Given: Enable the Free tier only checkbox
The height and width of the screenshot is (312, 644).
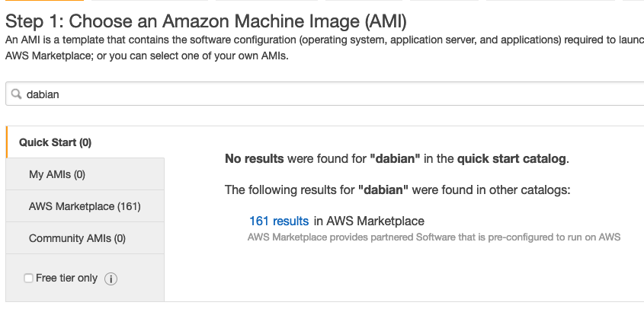Looking at the screenshot, I should pyautogui.click(x=28, y=279).
